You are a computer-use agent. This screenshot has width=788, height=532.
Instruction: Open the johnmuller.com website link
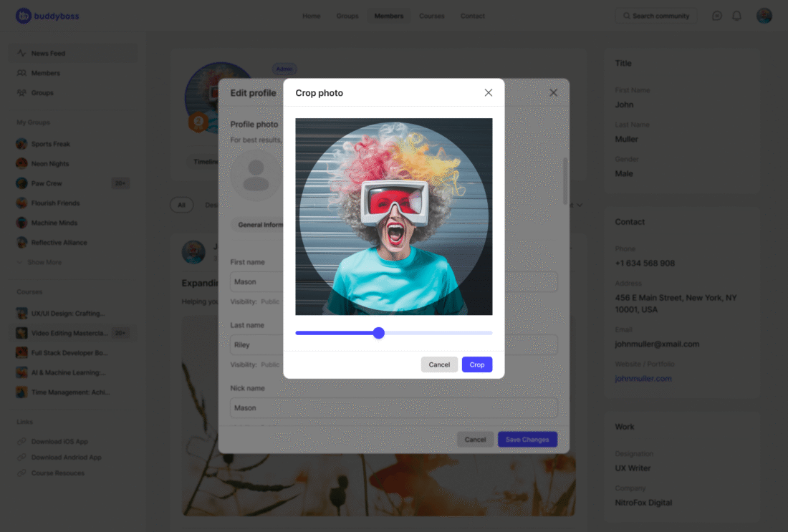[x=643, y=379]
